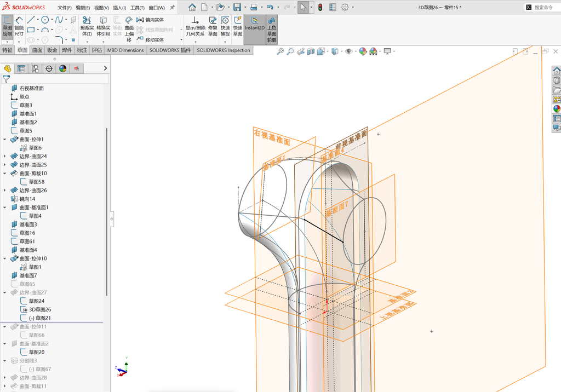This screenshot has height=392, width=561.
Task: Switch to the 特征 ribbon tab
Action: 7,50
